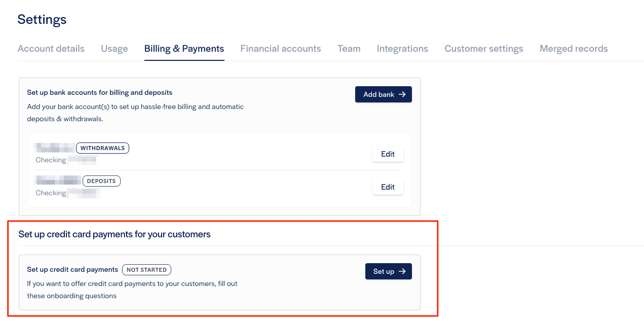View the Merged records tab

click(x=574, y=49)
